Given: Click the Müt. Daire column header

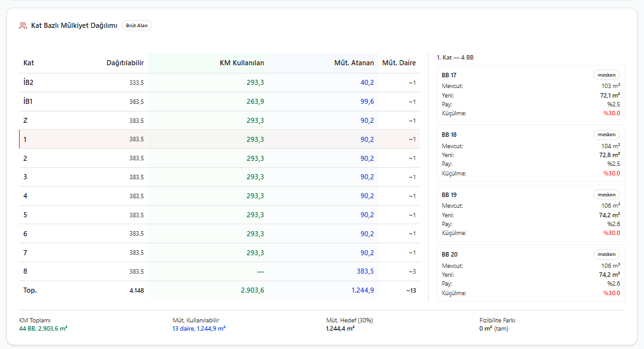Looking at the screenshot, I should coord(399,63).
